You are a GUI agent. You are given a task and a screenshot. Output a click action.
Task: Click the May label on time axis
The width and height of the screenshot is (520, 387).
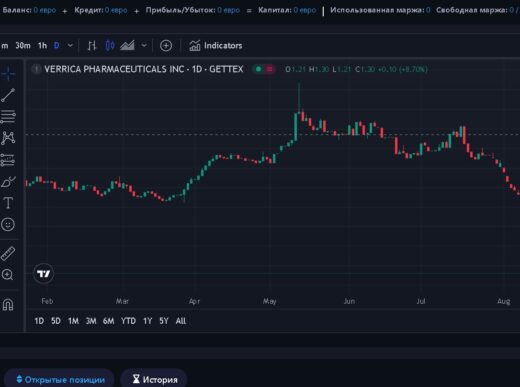pos(270,301)
